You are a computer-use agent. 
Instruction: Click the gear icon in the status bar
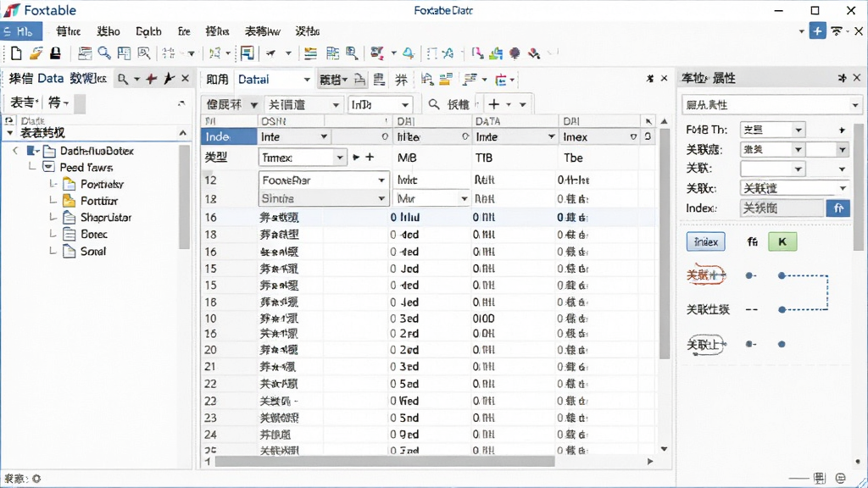(36, 479)
